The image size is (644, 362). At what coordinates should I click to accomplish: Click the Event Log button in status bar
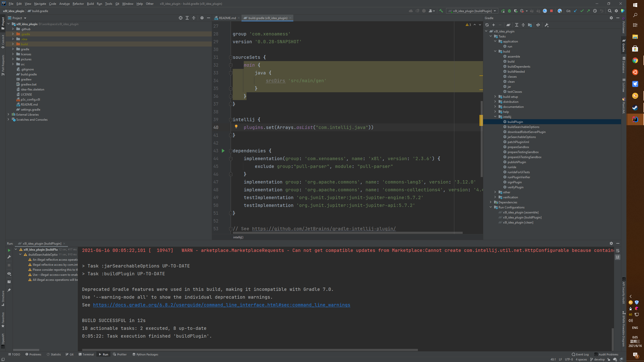[x=580, y=354]
